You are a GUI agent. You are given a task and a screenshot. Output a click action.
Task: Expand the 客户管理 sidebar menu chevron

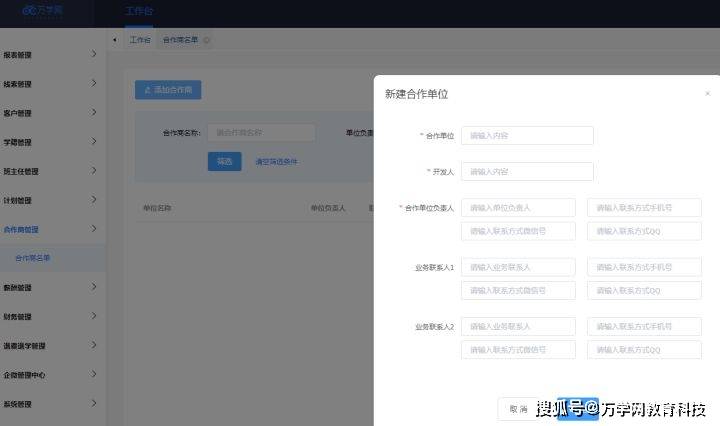94,112
